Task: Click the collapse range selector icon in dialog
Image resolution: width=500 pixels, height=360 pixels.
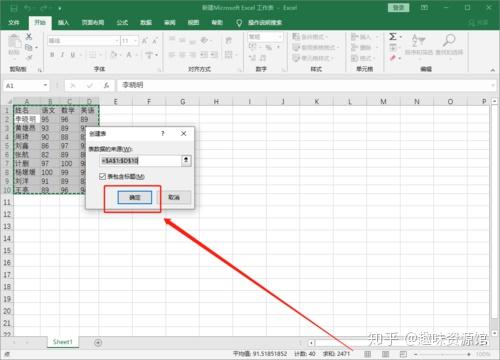Action: (186, 161)
